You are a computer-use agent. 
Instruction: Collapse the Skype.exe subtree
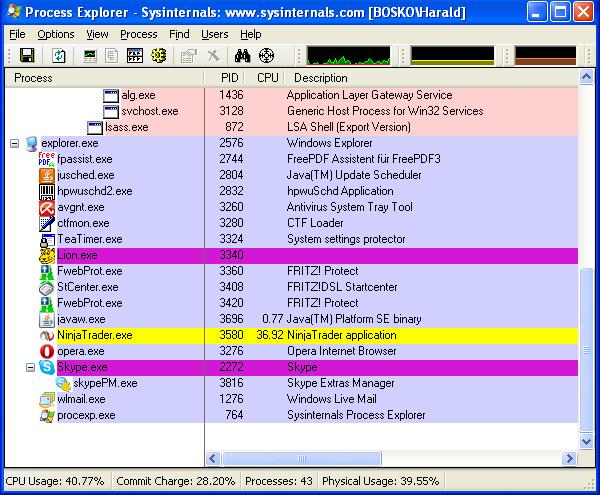click(x=31, y=368)
